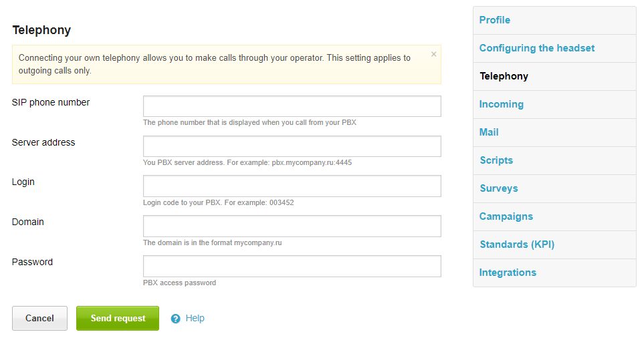Viewport: 644px width, 342px height.
Task: Focus the Password input field
Action: pos(292,266)
